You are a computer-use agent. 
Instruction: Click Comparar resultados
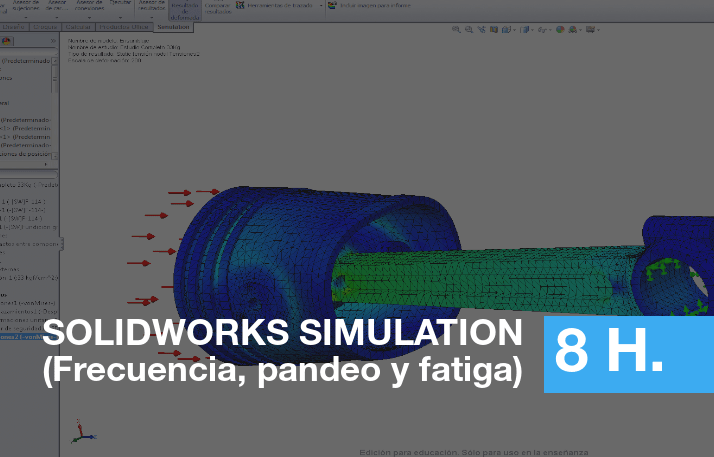pos(218,8)
